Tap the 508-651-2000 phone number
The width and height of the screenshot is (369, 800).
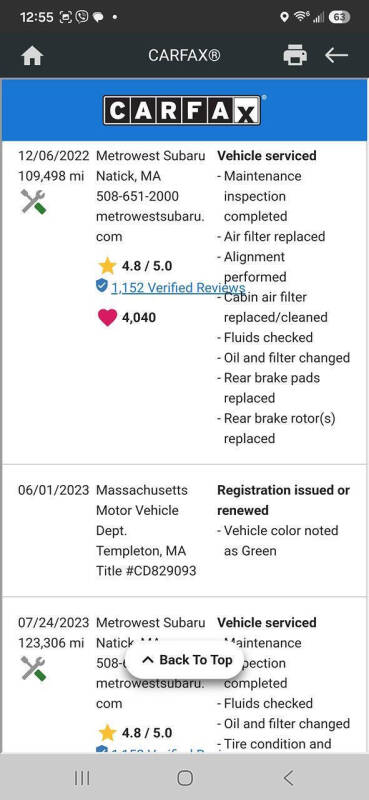click(137, 196)
